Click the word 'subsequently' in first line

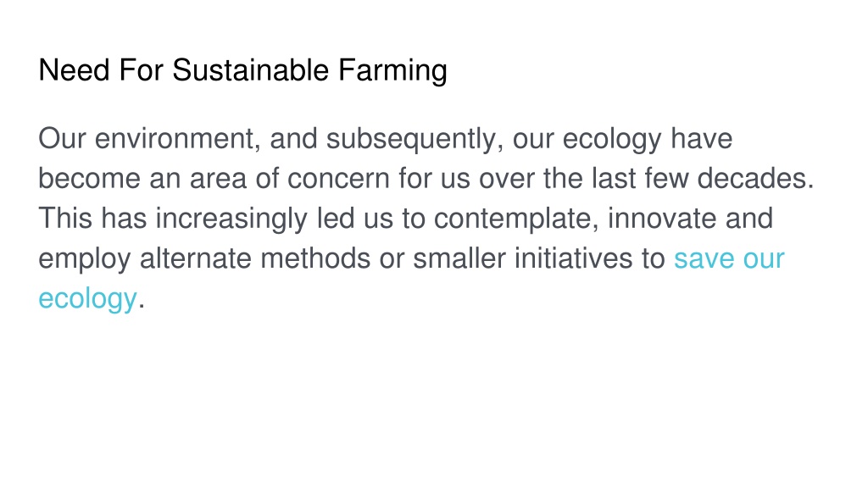pyautogui.click(x=412, y=140)
